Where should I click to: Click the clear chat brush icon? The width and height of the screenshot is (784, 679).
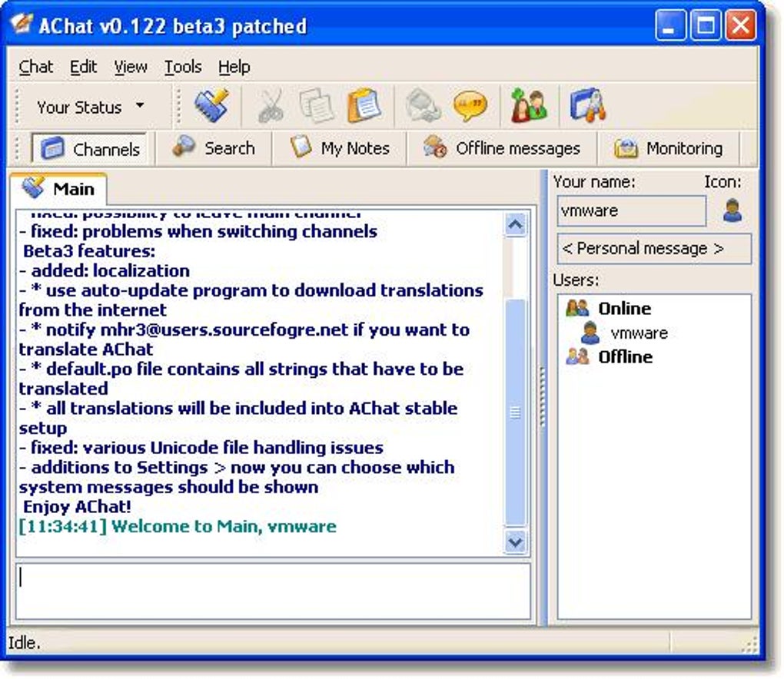pos(211,105)
